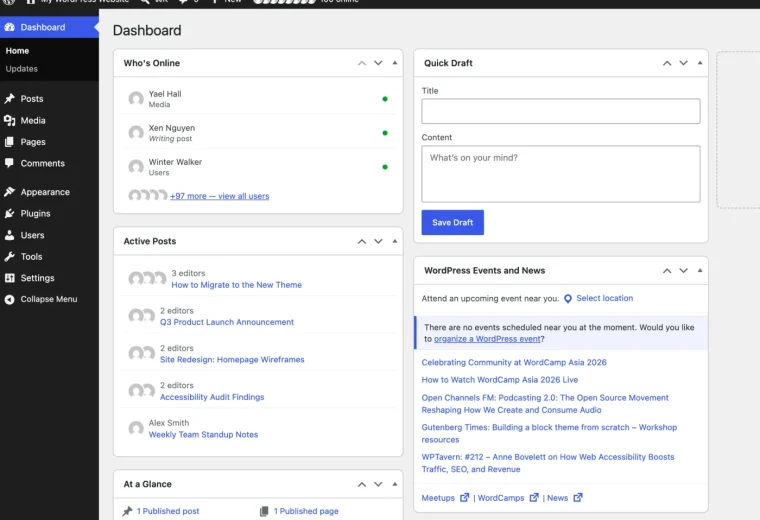Viewport: 760px width, 520px height.
Task: Open Site Redesign: Homepage Wireframes post
Action: pyautogui.click(x=232, y=360)
